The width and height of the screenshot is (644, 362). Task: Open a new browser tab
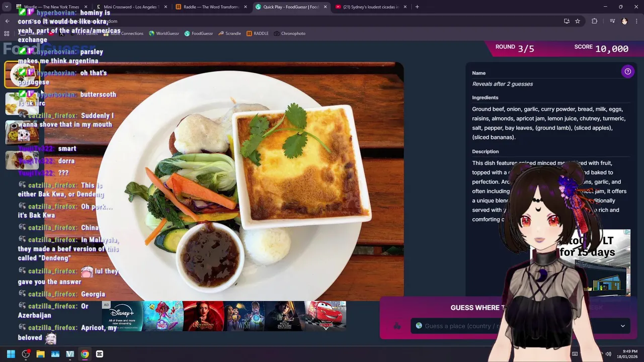coord(417,7)
